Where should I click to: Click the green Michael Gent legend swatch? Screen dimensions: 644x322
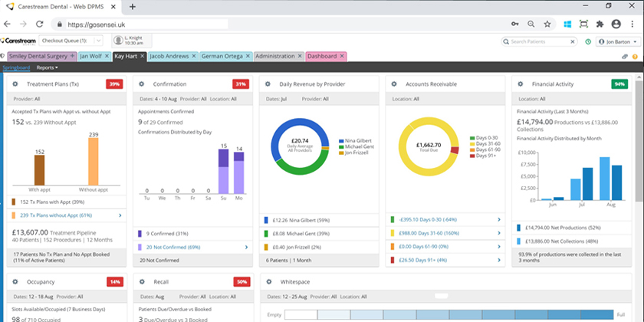[x=341, y=146]
